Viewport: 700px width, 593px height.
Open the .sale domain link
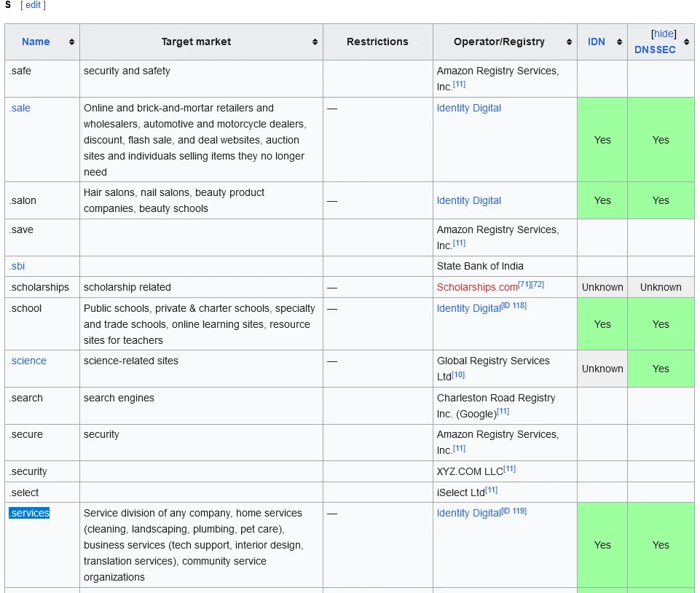tap(20, 108)
